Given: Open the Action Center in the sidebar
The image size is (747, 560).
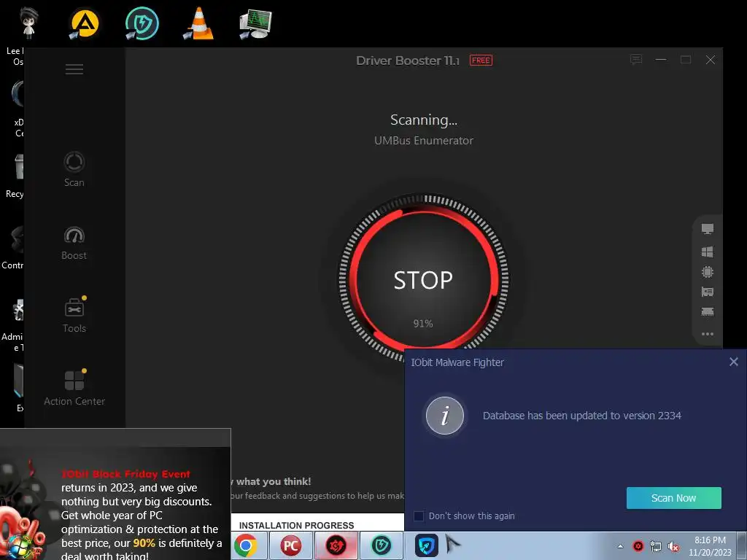Looking at the screenshot, I should [x=74, y=388].
